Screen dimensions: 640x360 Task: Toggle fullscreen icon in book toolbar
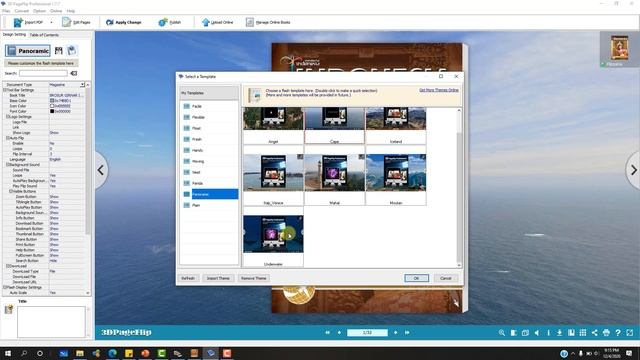630,333
